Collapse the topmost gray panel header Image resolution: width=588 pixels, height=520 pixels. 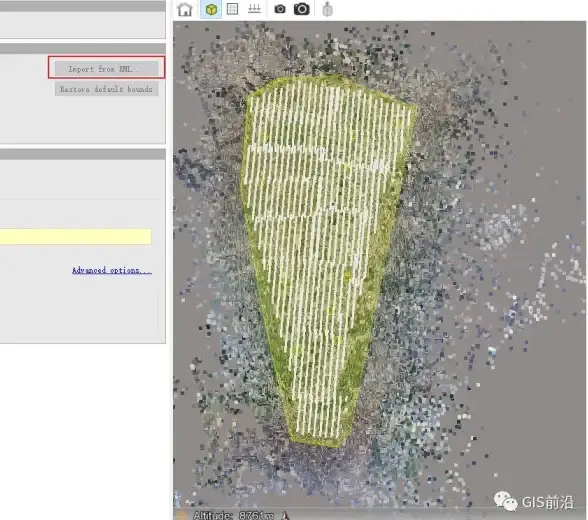pos(82,6)
